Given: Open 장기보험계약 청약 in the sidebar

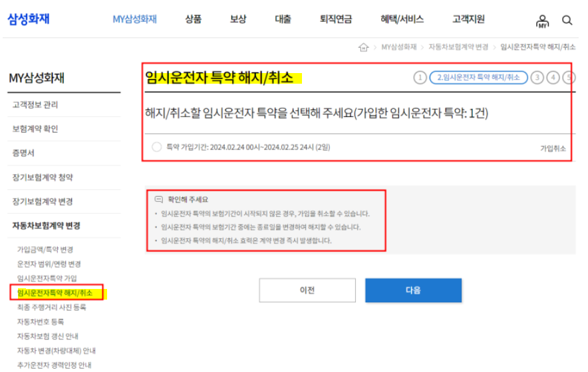Looking at the screenshot, I should (x=43, y=177).
